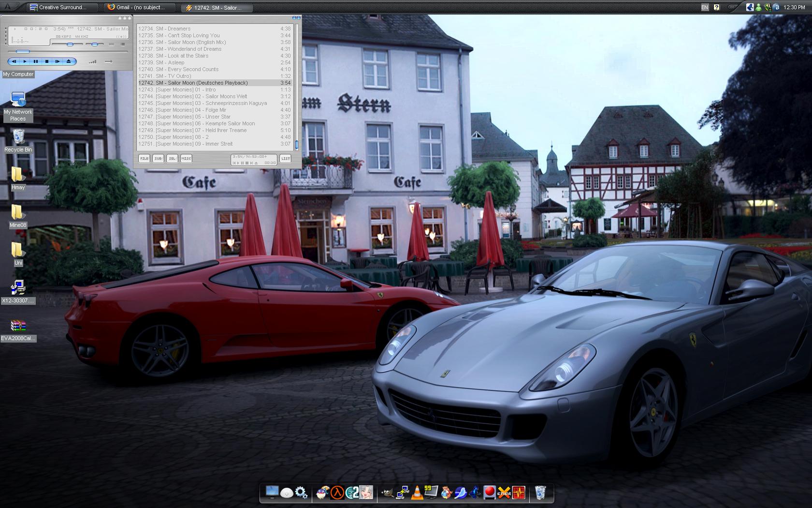This screenshot has height=508, width=812.
Task: Open the LIST menu in playlist editor
Action: point(286,158)
